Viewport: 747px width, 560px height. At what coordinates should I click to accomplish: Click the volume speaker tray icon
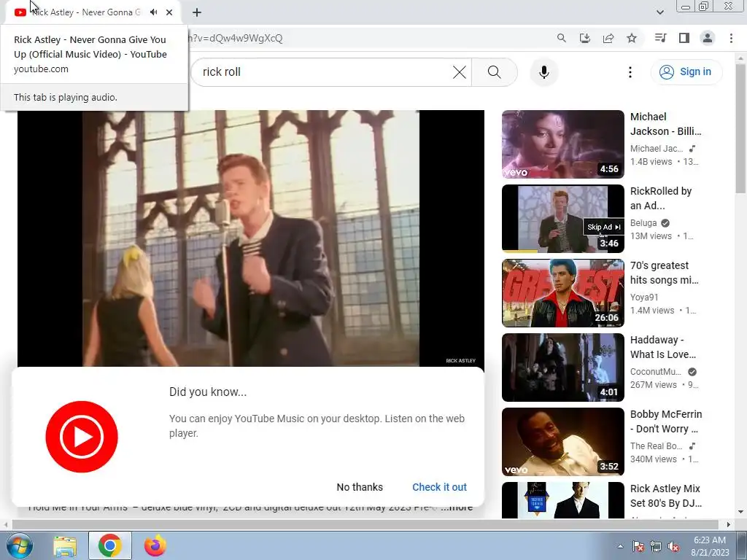click(673, 546)
